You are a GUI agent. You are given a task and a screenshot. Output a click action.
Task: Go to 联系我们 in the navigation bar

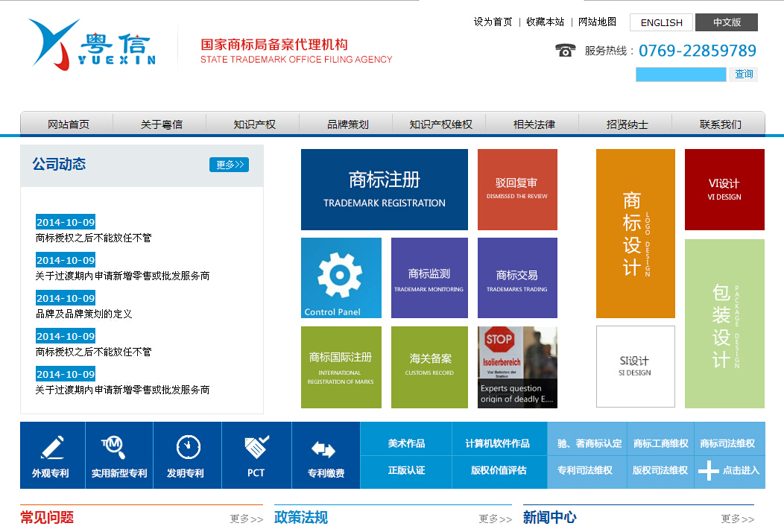720,124
